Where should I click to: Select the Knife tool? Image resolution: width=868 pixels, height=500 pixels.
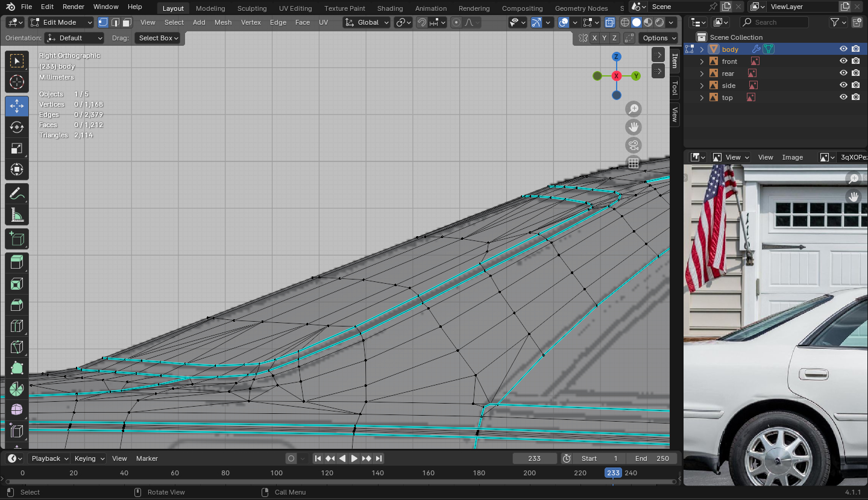coord(17,348)
